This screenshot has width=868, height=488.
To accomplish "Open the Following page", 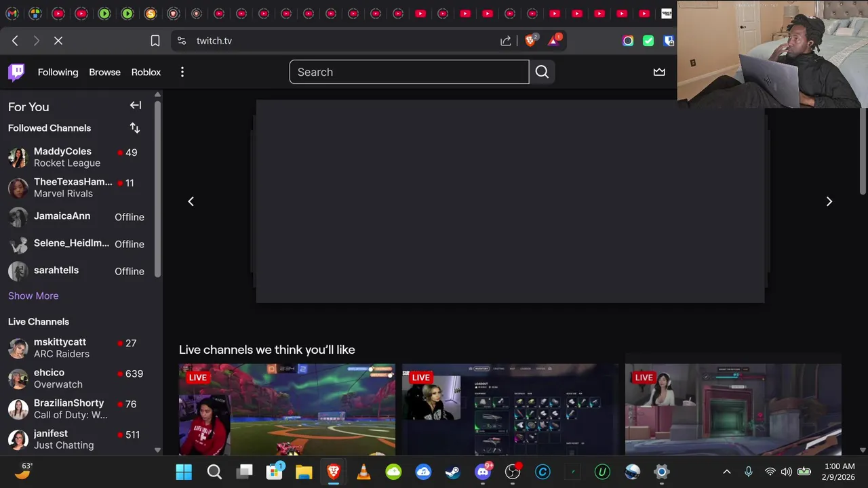I will point(58,72).
